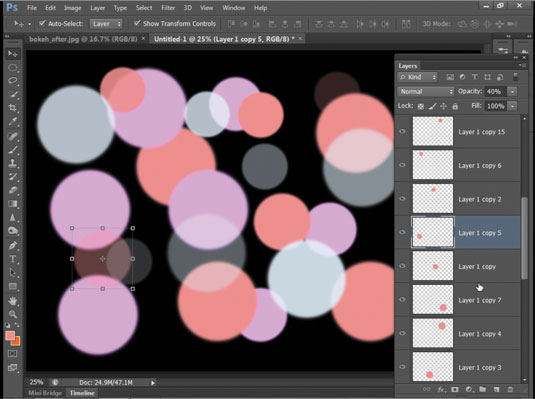Image resolution: width=535 pixels, height=399 pixels.
Task: Click the delete layer trash icon
Action: [510, 389]
